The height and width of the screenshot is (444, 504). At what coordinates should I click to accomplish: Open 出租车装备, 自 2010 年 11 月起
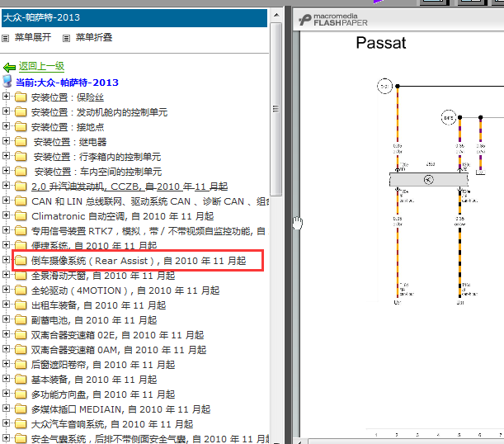[x=98, y=305]
